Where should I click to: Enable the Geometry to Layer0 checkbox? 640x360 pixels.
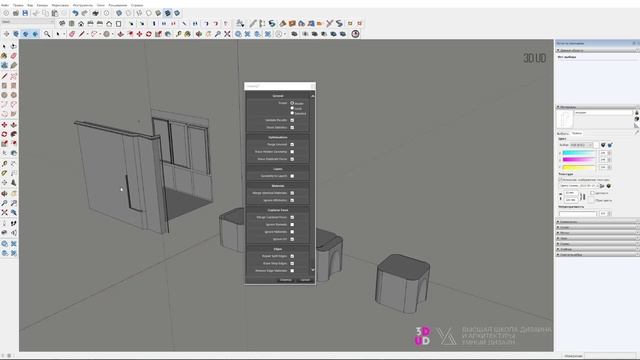(x=292, y=176)
